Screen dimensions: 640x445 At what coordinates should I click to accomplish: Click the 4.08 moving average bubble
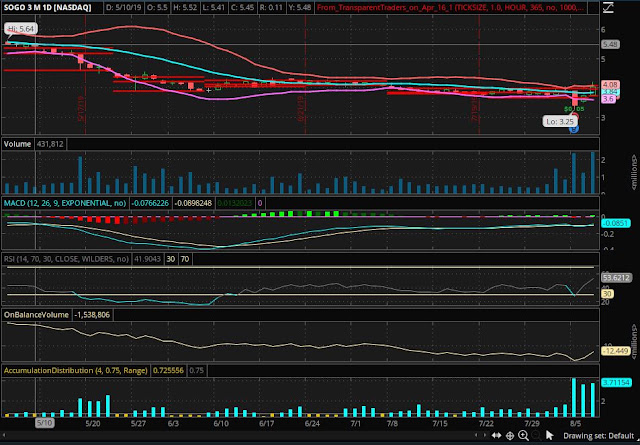pos(611,85)
